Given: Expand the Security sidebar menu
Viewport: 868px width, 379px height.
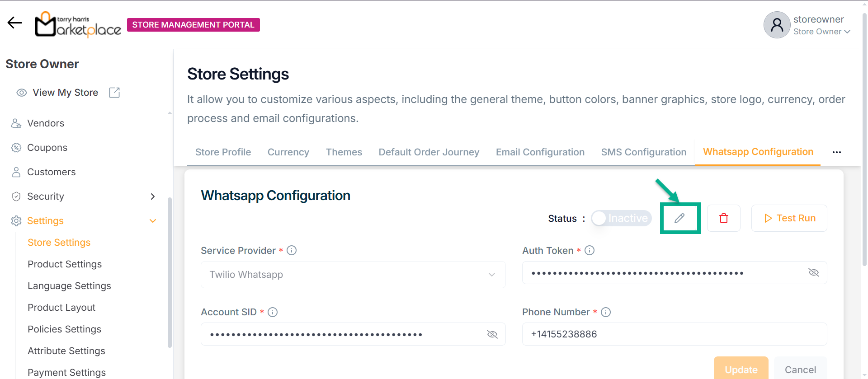Looking at the screenshot, I should click(x=152, y=197).
